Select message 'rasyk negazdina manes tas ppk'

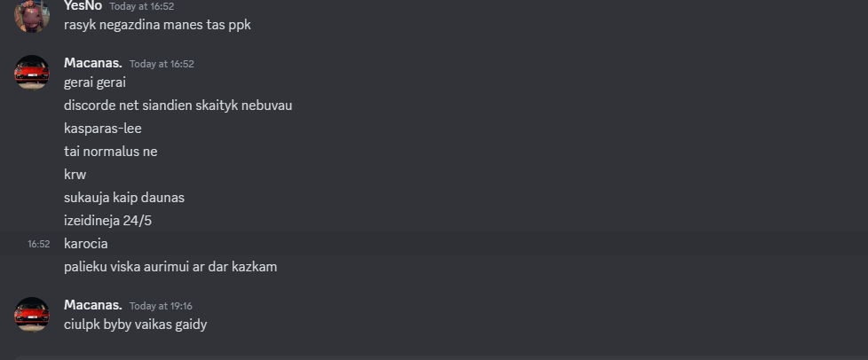[157, 25]
